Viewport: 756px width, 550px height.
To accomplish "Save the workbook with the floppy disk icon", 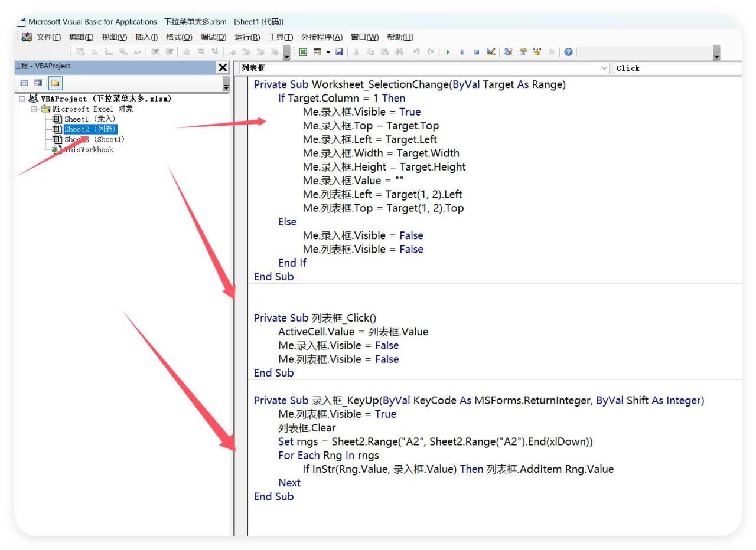I will click(339, 52).
